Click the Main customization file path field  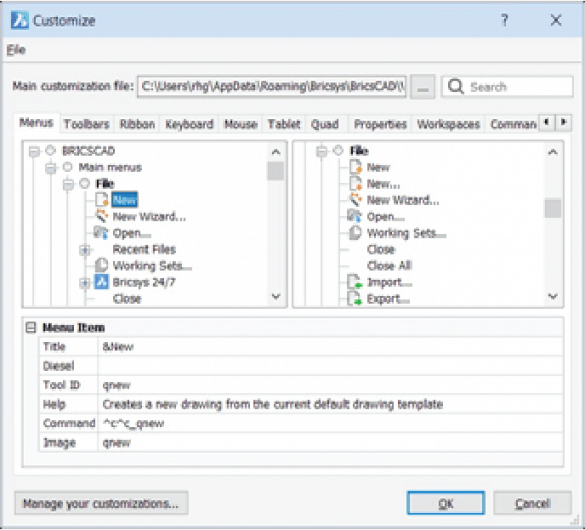coord(272,87)
